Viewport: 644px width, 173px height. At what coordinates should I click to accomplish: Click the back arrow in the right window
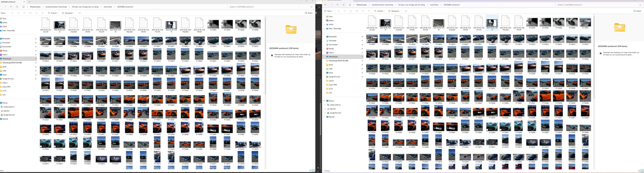click(325, 5)
